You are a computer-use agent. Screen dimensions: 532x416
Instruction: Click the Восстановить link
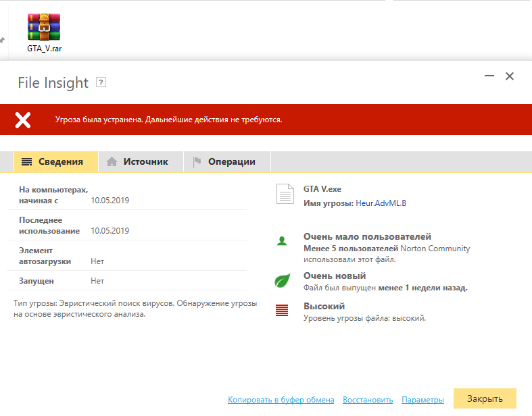[368, 400]
